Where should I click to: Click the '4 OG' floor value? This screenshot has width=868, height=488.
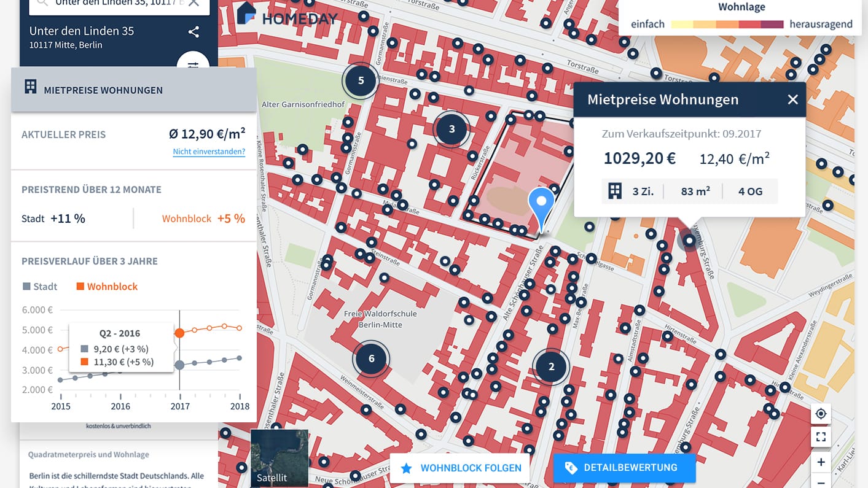[x=750, y=192]
